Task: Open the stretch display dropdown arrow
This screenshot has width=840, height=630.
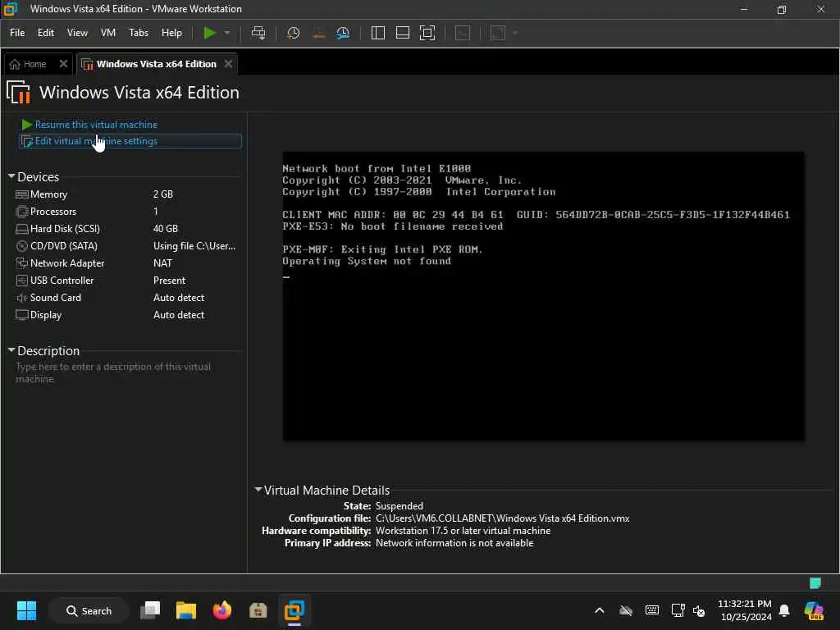Action: [515, 33]
